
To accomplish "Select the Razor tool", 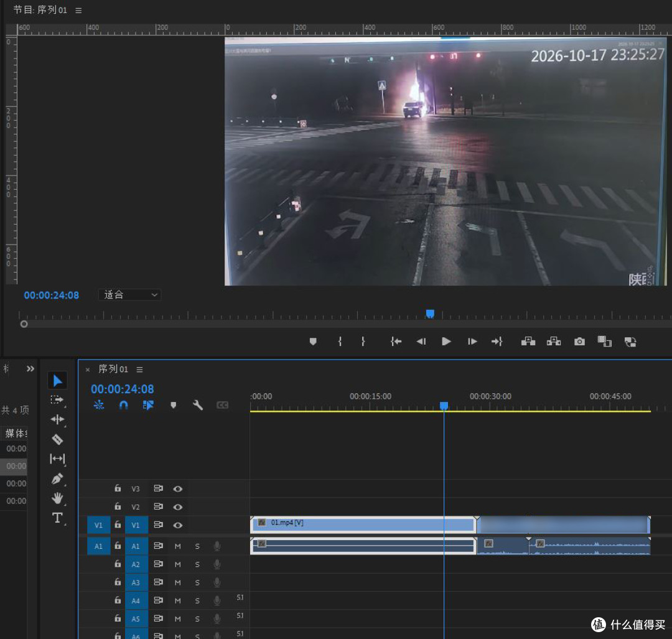I will click(x=57, y=439).
